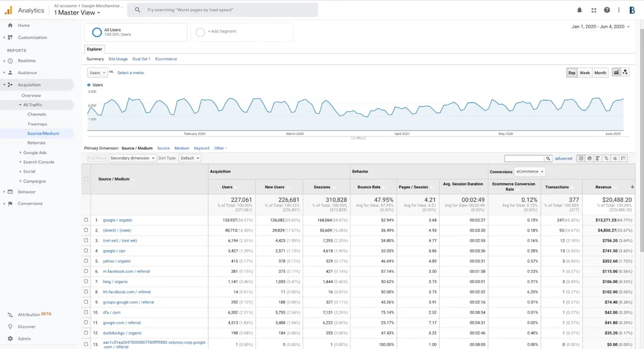Switch to comparison view icon
Image resolution: width=644 pixels, height=349 pixels.
pyautogui.click(x=607, y=158)
